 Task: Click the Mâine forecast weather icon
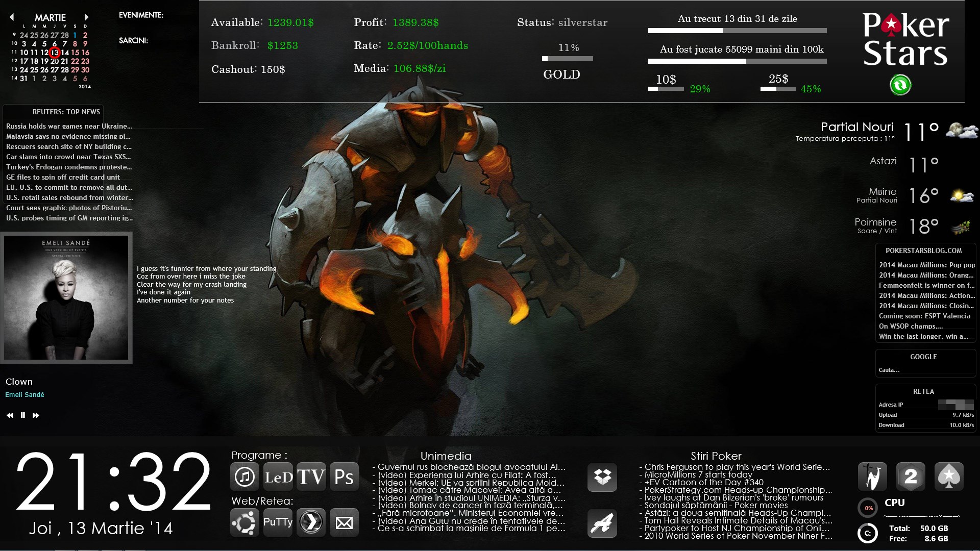pos(962,195)
